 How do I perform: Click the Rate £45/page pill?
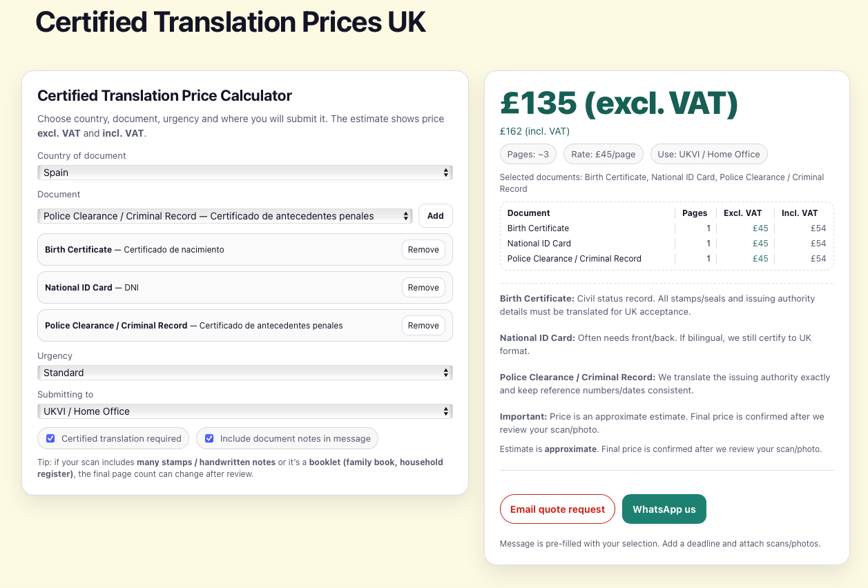click(x=604, y=155)
